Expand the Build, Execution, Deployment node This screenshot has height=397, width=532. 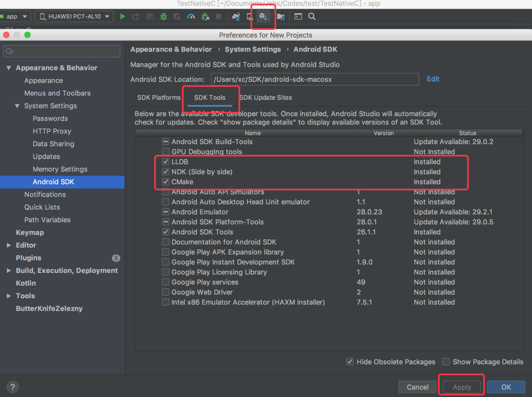tap(9, 270)
